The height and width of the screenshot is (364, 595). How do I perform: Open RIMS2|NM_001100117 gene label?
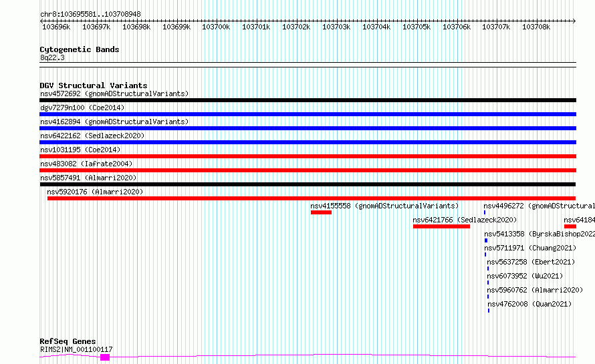(76, 349)
